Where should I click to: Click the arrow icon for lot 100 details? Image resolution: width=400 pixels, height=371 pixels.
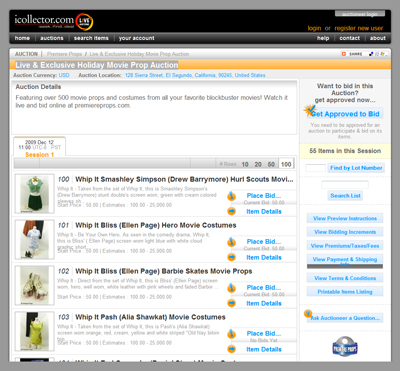pyautogui.click(x=231, y=211)
